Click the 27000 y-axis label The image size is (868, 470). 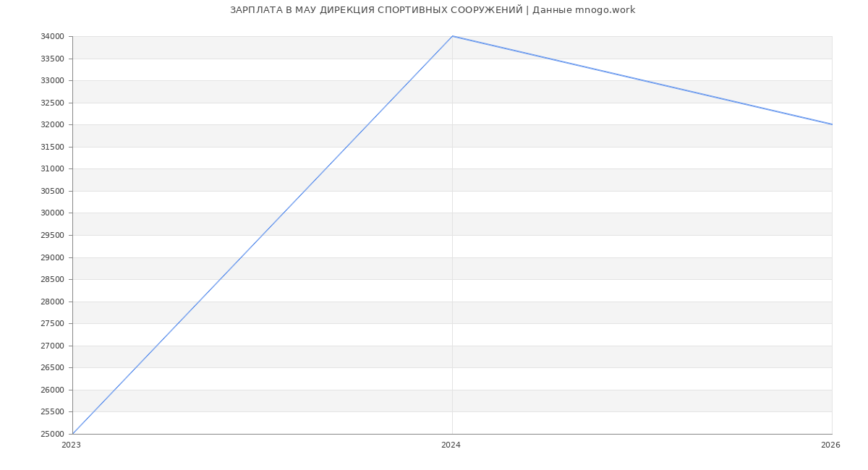52,346
